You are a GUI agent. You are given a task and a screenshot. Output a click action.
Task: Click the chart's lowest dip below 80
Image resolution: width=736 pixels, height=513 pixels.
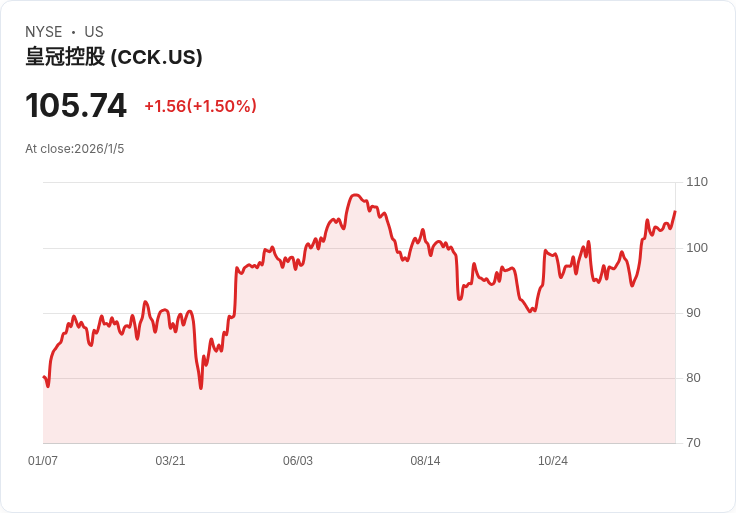coord(201,388)
